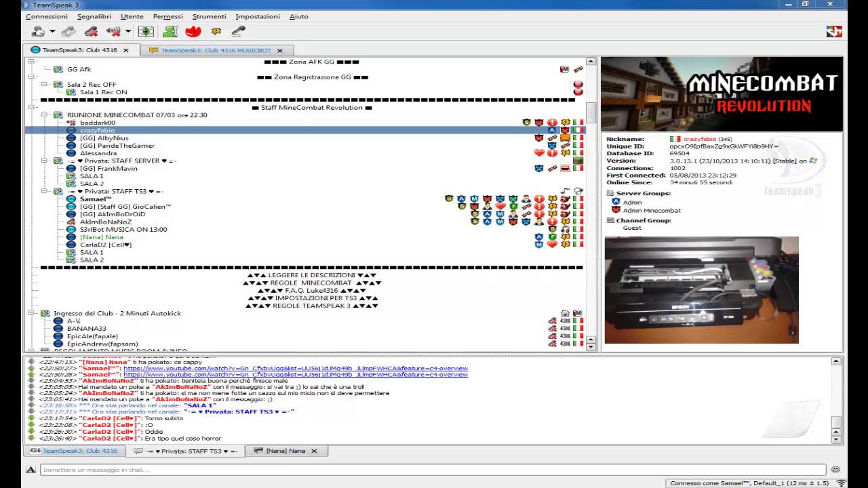Screen dimensions: 868x488
Task: Open the emoticon picker beside chat input
Action: pyautogui.click(x=835, y=470)
